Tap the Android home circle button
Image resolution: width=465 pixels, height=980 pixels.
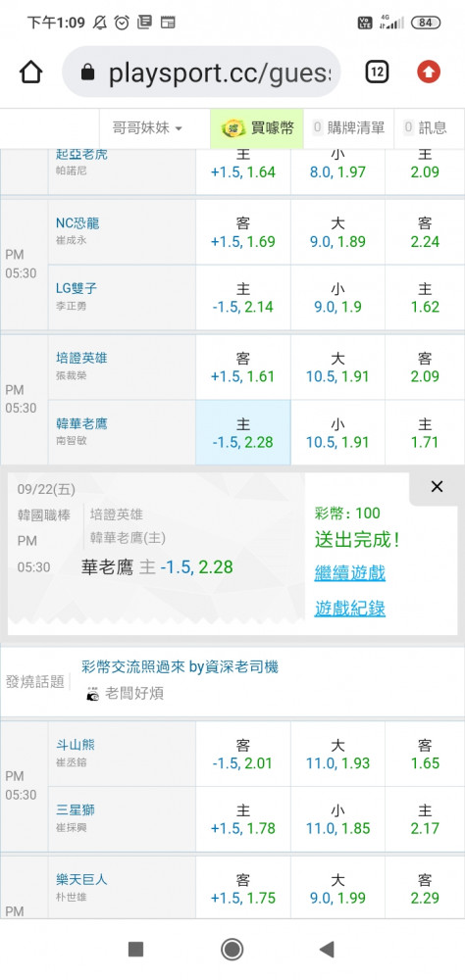[232, 950]
